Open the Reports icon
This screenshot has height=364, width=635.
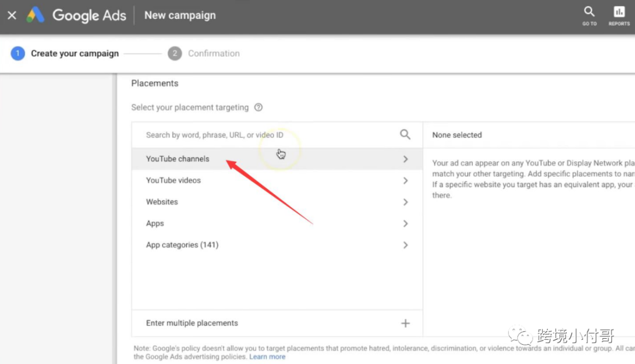(x=619, y=16)
